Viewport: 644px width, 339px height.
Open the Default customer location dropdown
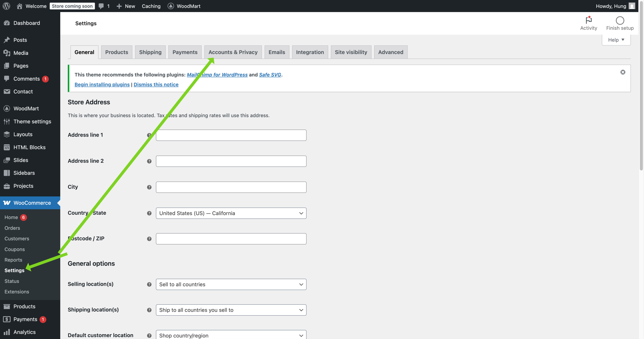231,335
